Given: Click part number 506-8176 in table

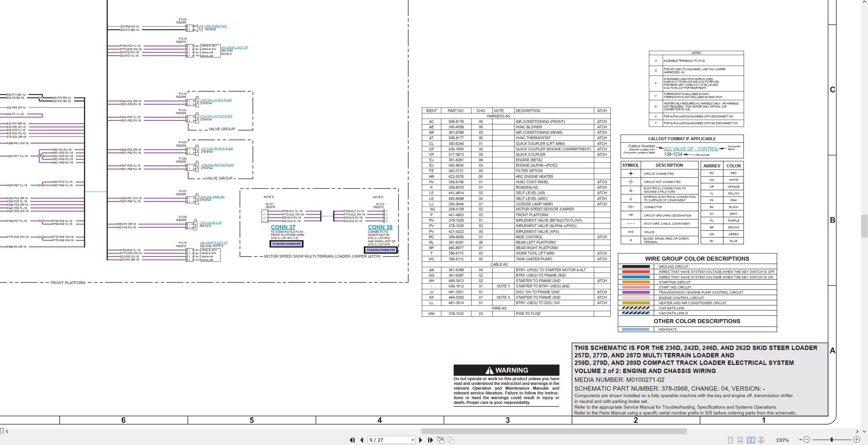Looking at the screenshot, I should coord(456,122).
